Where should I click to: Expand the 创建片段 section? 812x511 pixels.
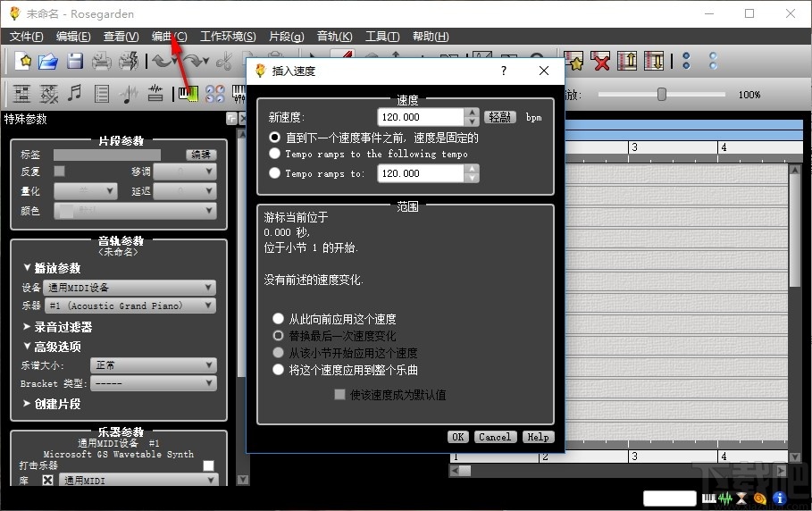tap(52, 403)
